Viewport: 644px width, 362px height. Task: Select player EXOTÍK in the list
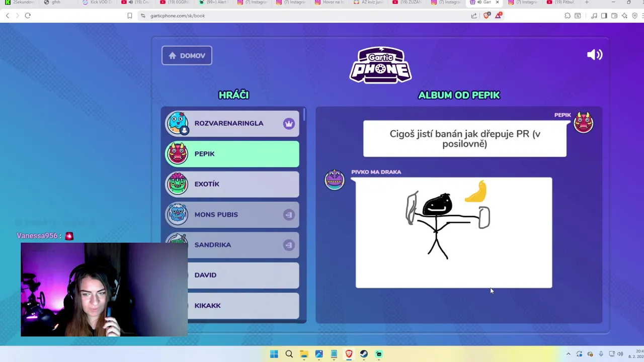point(232,184)
